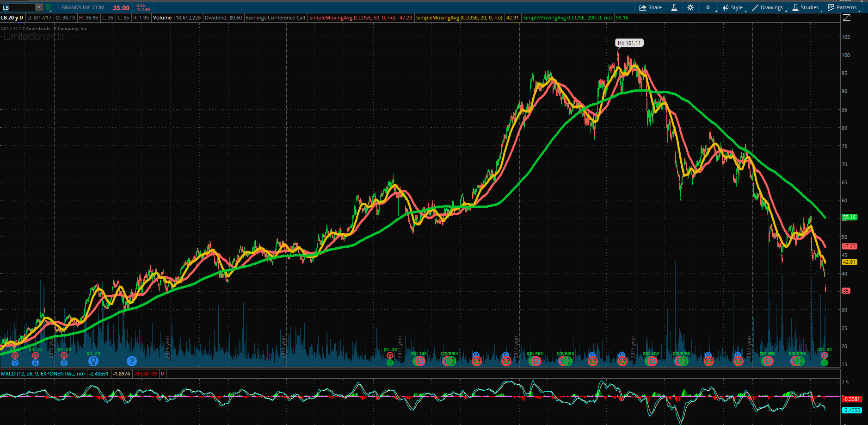Open the flask icon next to Share
868x425 pixels.
coord(674,7)
